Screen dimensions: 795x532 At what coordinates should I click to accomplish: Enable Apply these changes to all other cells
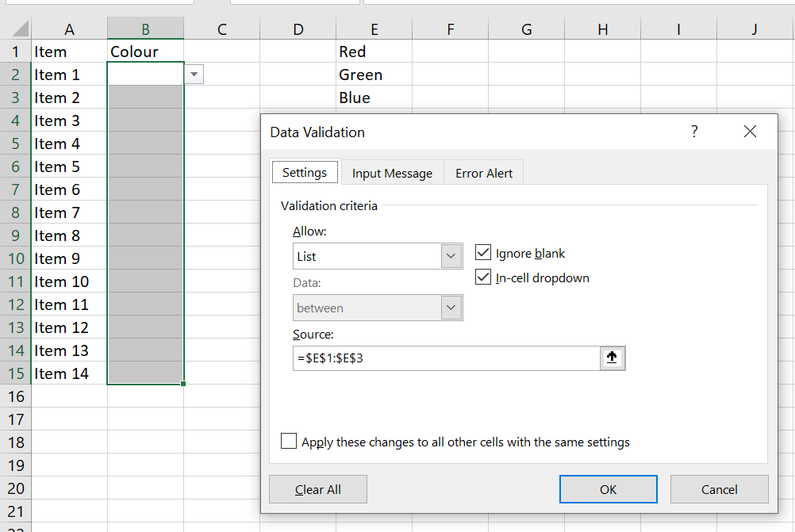[x=290, y=442]
